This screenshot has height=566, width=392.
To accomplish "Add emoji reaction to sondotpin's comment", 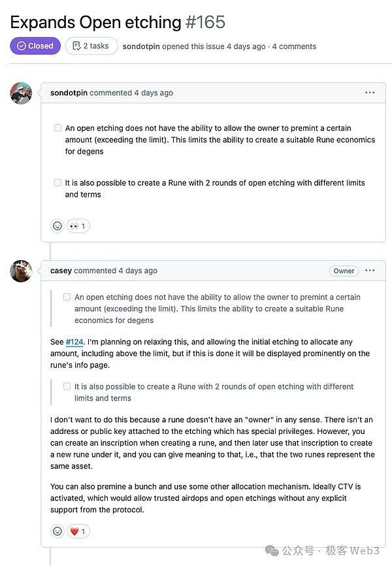I will 57,226.
